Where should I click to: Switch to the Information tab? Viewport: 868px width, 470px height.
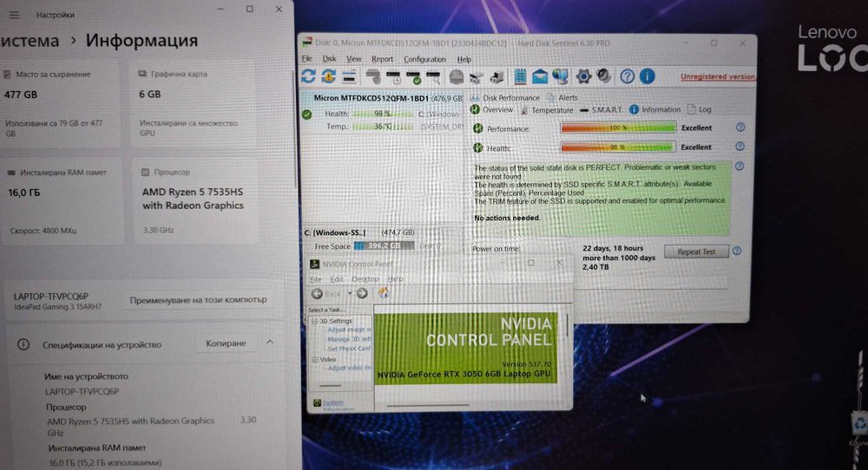[x=654, y=109]
